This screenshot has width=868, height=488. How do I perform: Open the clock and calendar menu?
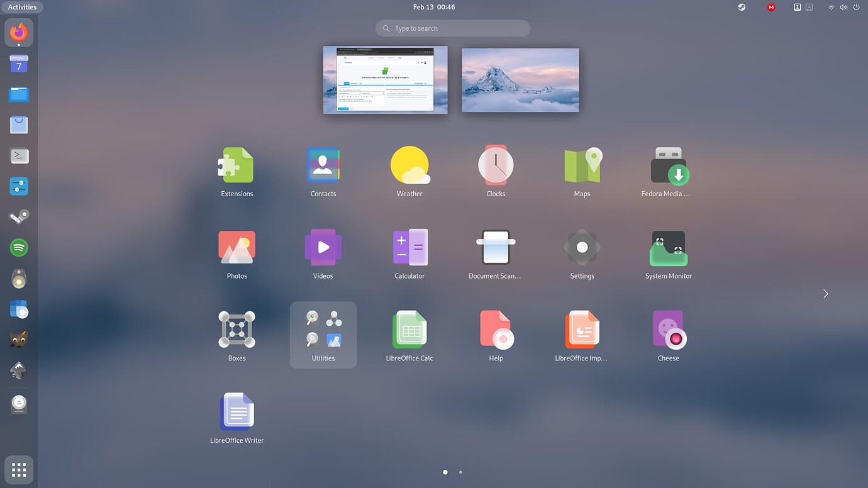(x=434, y=7)
